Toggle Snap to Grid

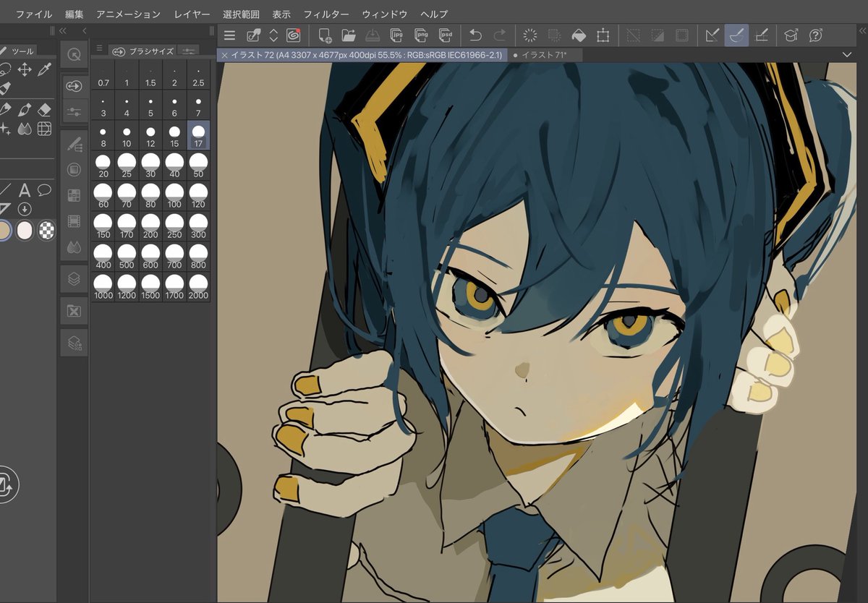point(761,35)
